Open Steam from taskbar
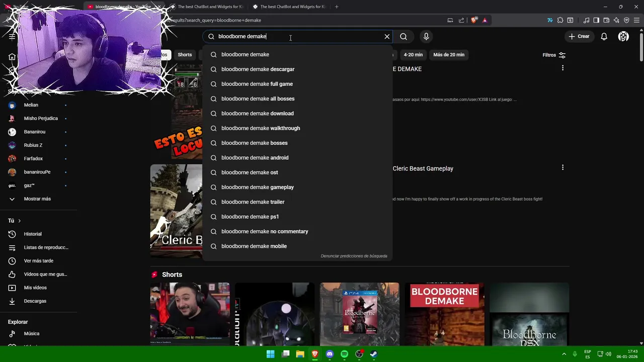Screen dimensions: 644x362 [x=374, y=354]
